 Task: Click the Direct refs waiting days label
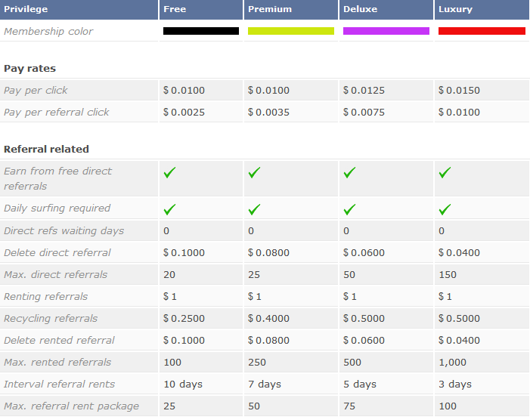[x=64, y=231]
